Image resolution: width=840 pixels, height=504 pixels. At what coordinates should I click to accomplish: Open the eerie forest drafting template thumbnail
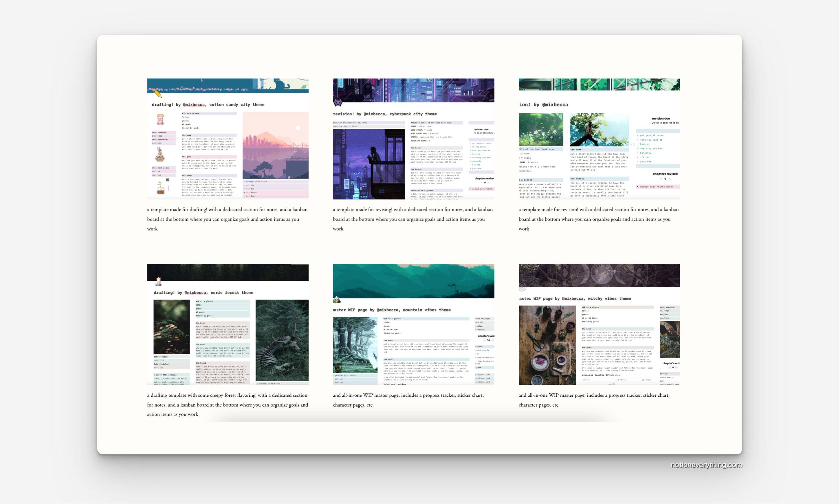tap(228, 324)
